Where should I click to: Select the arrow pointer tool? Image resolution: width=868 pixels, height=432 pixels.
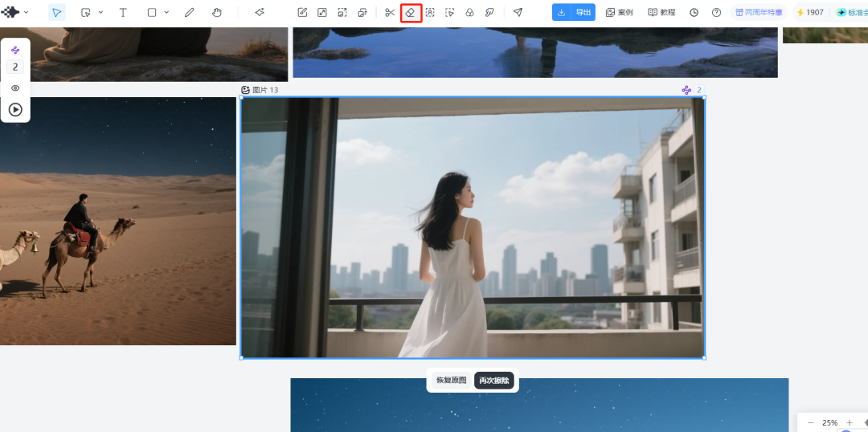pos(57,13)
